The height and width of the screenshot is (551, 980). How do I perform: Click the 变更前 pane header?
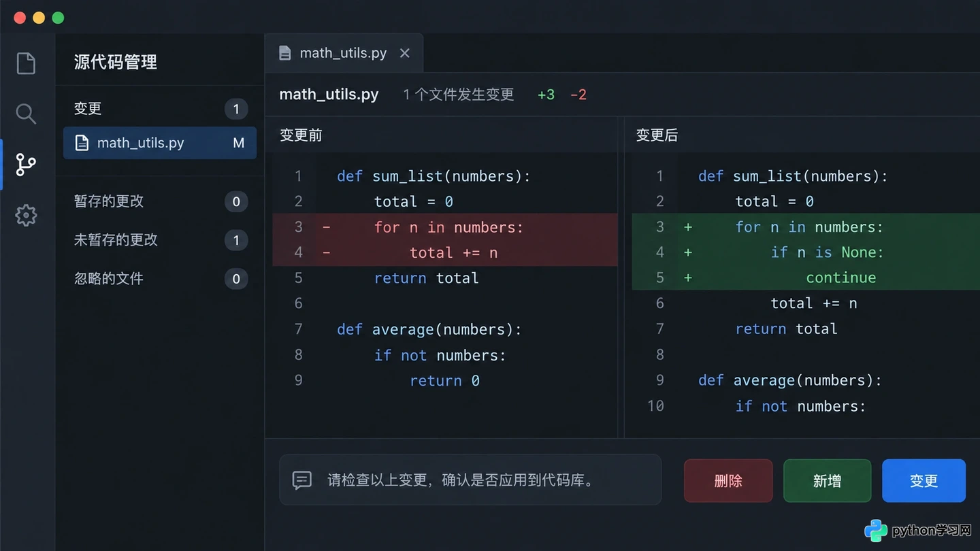point(301,135)
